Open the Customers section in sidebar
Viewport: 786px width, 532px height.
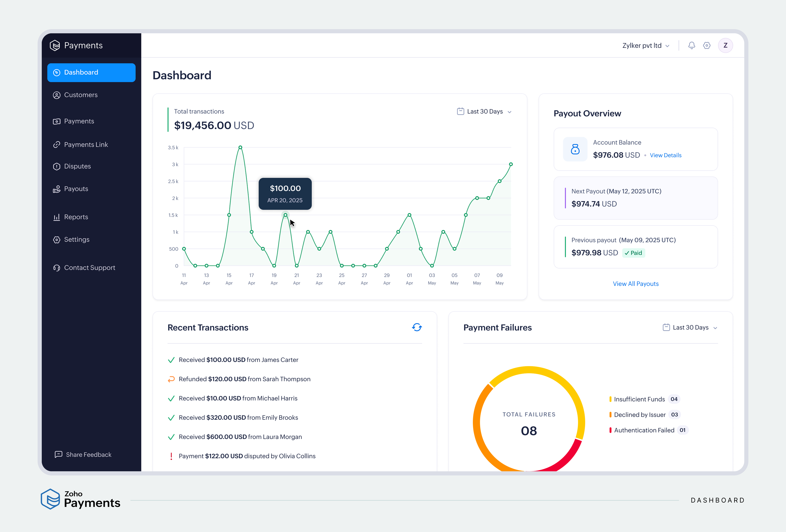[x=81, y=95]
